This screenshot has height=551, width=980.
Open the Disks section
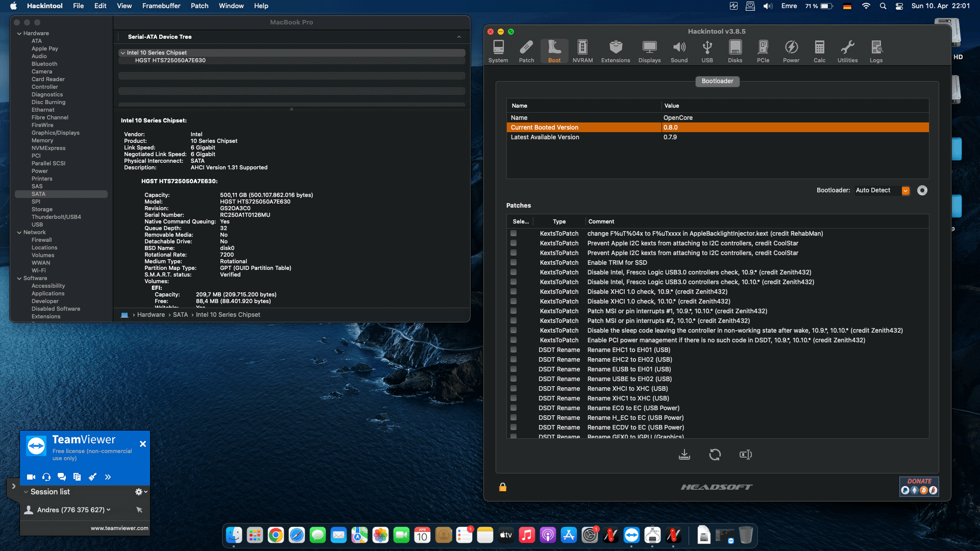pos(735,52)
